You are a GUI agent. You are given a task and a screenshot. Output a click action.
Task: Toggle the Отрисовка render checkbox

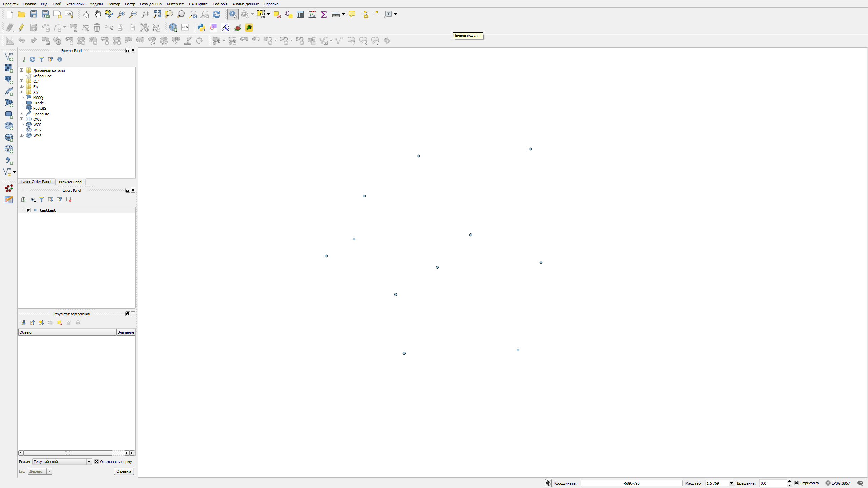click(x=797, y=483)
